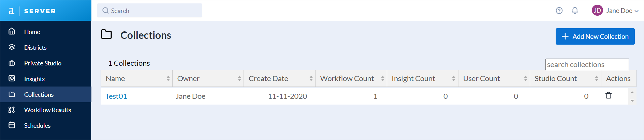The width and height of the screenshot is (644, 140).
Task: Sort collections by Name column arrows
Action: pos(168,78)
